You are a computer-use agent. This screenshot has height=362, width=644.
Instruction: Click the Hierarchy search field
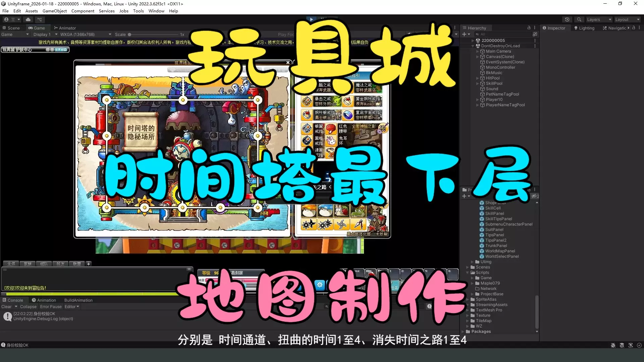[x=503, y=34]
